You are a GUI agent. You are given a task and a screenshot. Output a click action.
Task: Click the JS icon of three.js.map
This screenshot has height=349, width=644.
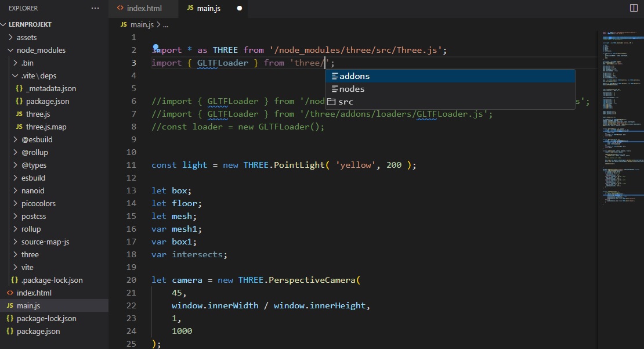click(19, 127)
